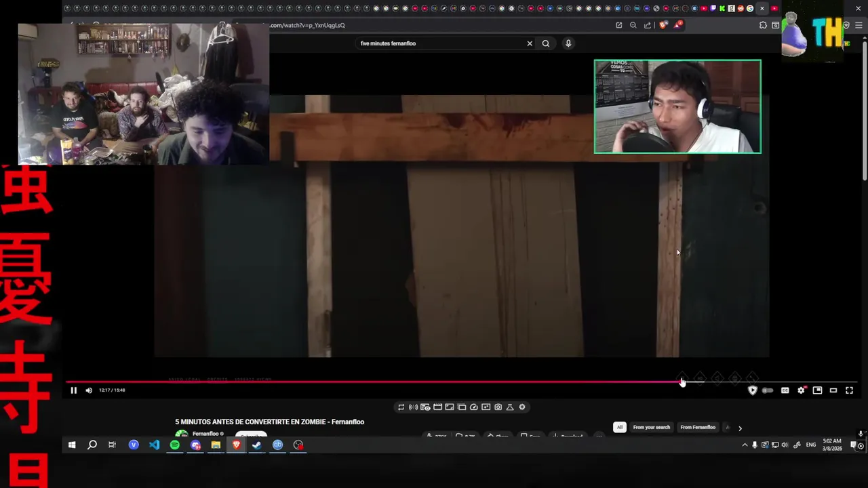Open system tray volume speaker icon

click(x=785, y=445)
